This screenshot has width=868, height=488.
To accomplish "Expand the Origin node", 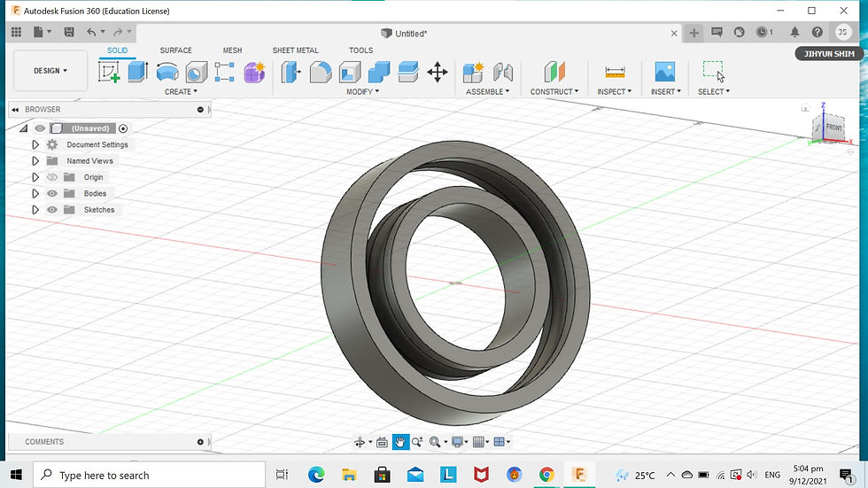I will pyautogui.click(x=35, y=177).
